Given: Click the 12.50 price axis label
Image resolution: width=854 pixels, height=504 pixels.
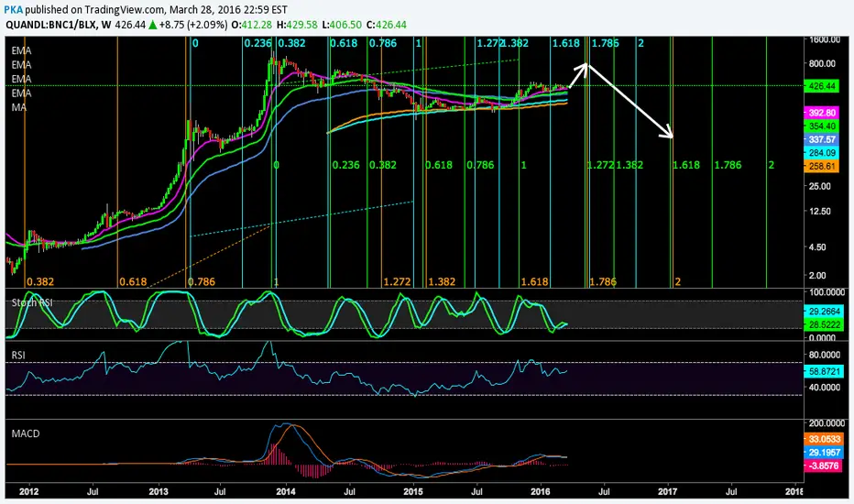Looking at the screenshot, I should pos(820,211).
